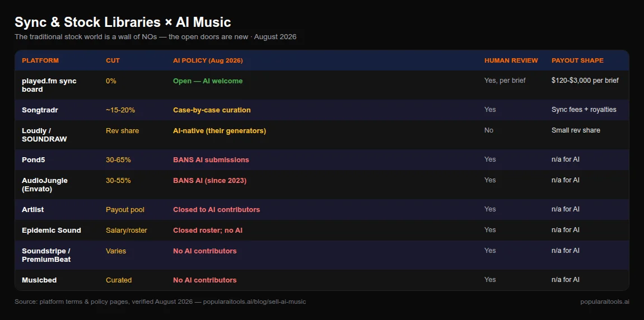
Task: Click the Sync & Stock Libraries × AI Music title
Action: (123, 22)
